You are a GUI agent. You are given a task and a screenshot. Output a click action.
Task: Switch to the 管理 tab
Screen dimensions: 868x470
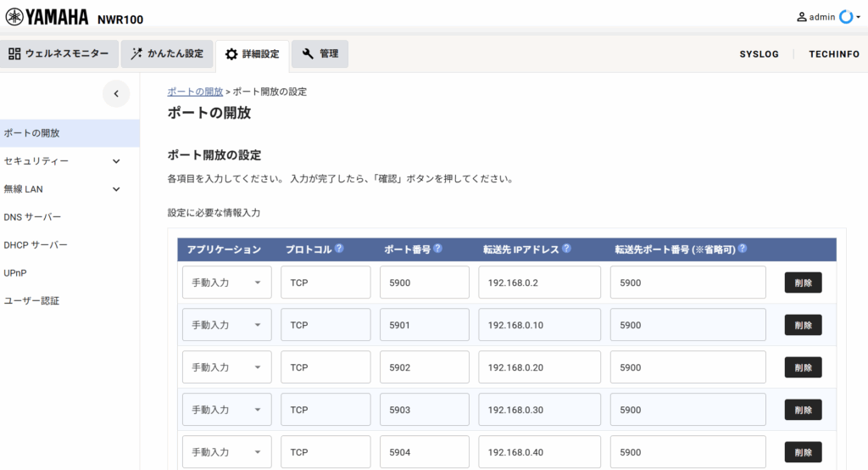(320, 54)
